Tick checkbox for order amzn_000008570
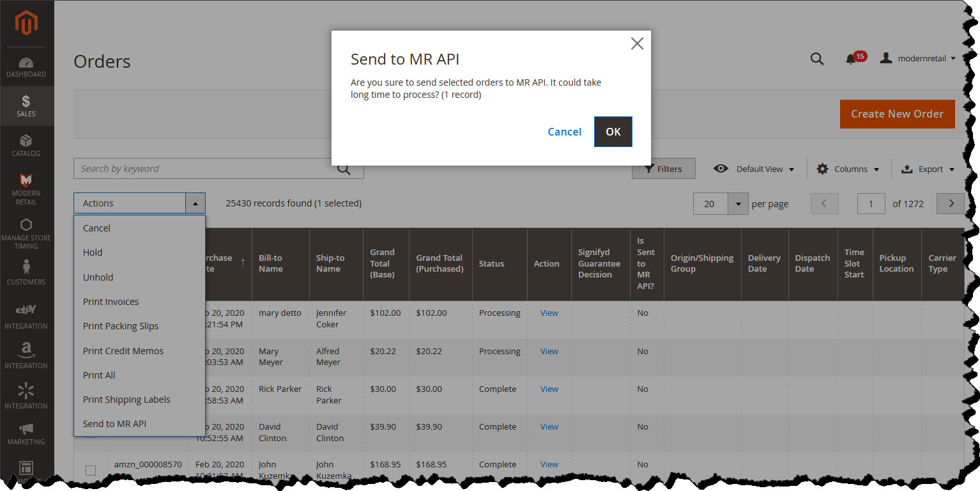This screenshot has width=980, height=491. pyautogui.click(x=90, y=471)
